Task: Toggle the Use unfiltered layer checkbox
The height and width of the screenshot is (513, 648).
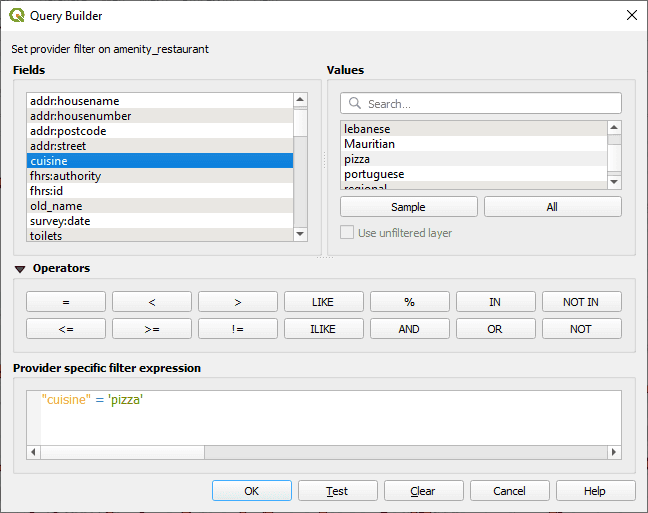Action: (347, 233)
